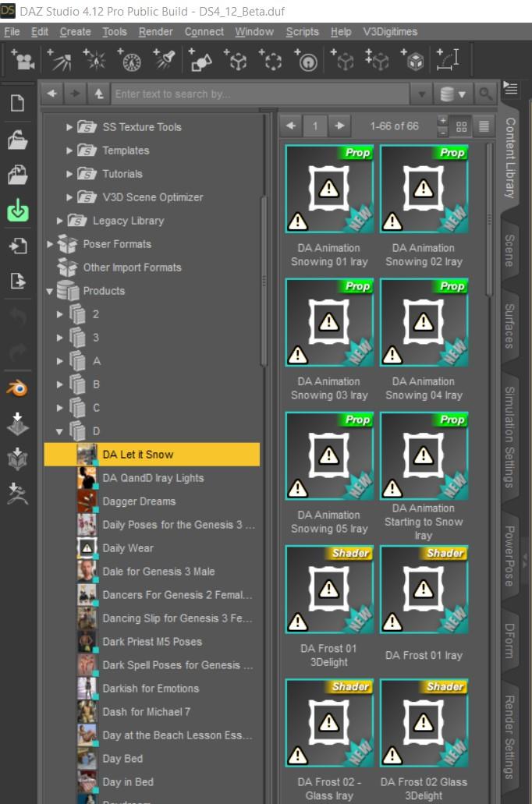Open the database filter dropdown
The width and height of the screenshot is (532, 804).
click(453, 94)
